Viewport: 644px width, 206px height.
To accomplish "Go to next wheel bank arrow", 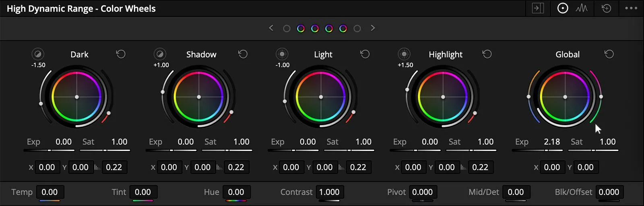I will point(373,28).
